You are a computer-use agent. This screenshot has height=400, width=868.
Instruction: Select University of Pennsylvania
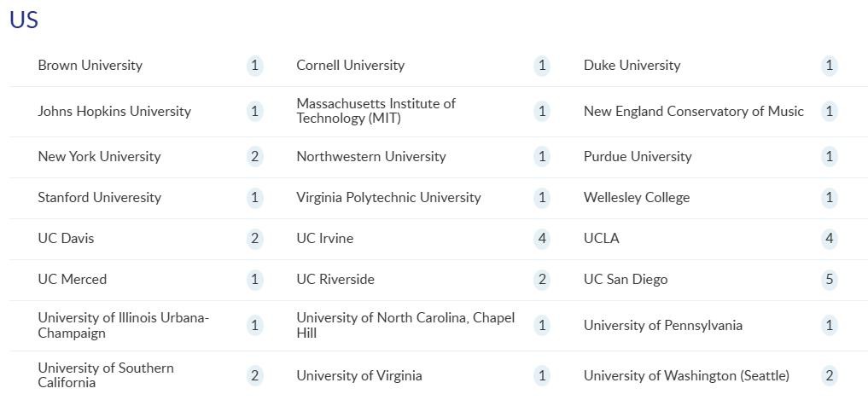[x=662, y=326]
